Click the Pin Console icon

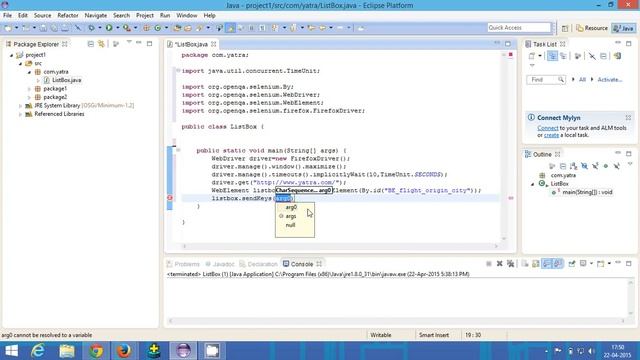pos(572,264)
